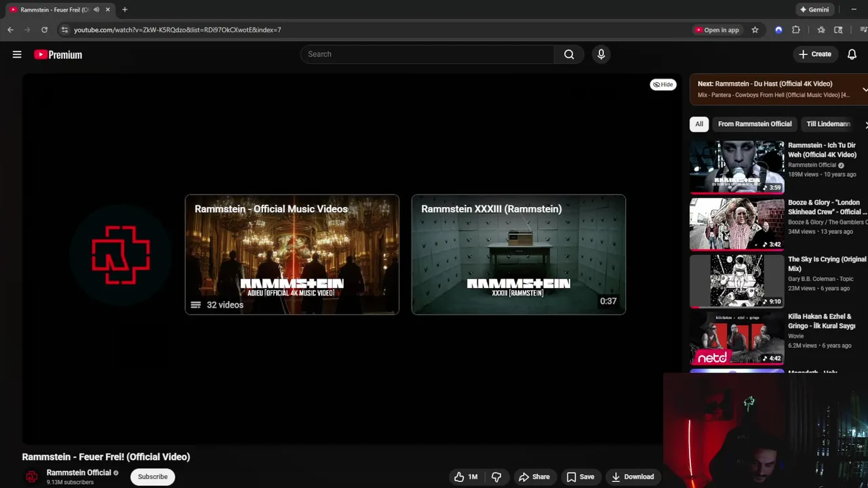This screenshot has width=868, height=488.
Task: Open Rammstein logo channel end card
Action: click(121, 254)
